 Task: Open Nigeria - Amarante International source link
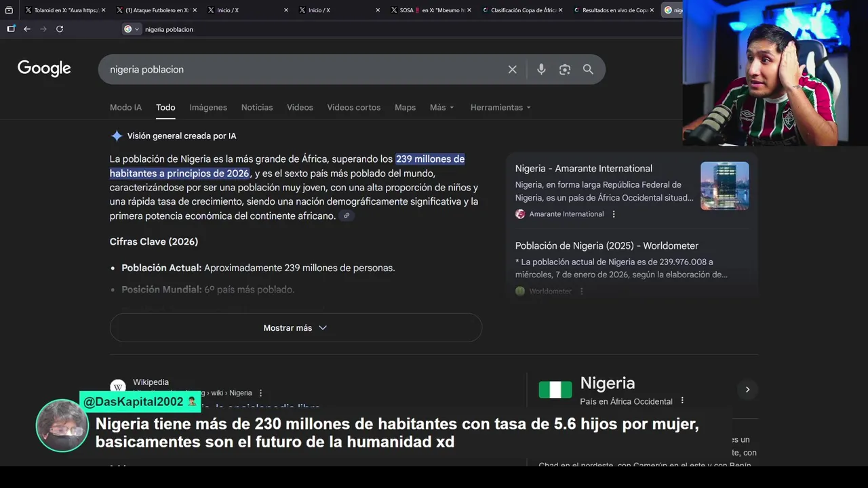tap(583, 168)
